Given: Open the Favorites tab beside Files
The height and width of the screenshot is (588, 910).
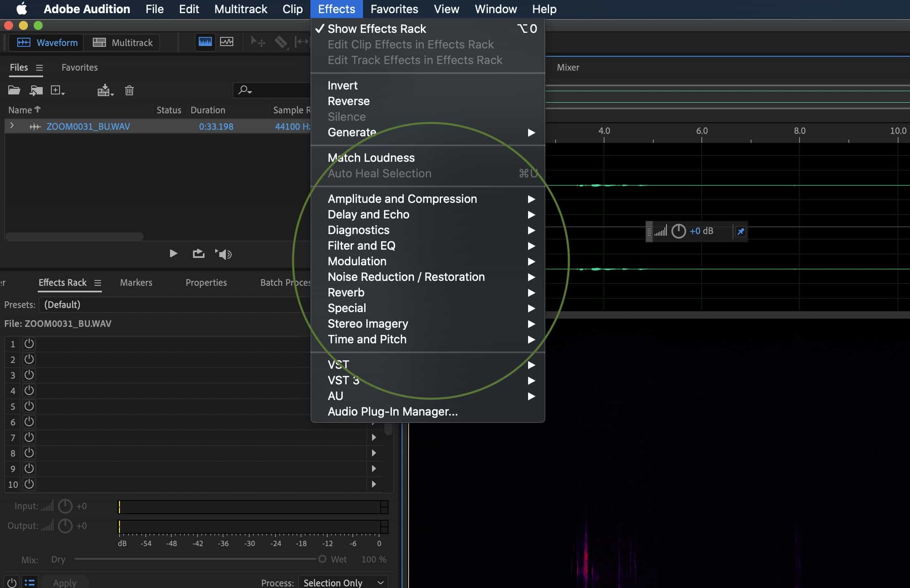Looking at the screenshot, I should pos(80,67).
